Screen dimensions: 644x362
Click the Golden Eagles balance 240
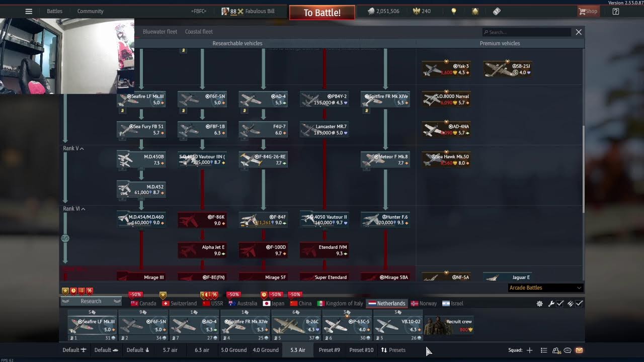click(422, 11)
